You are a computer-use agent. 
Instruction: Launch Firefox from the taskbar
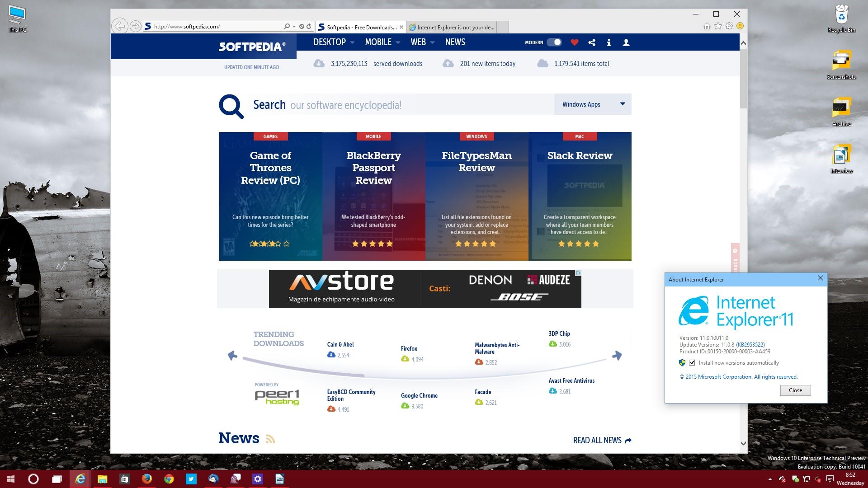(x=146, y=479)
